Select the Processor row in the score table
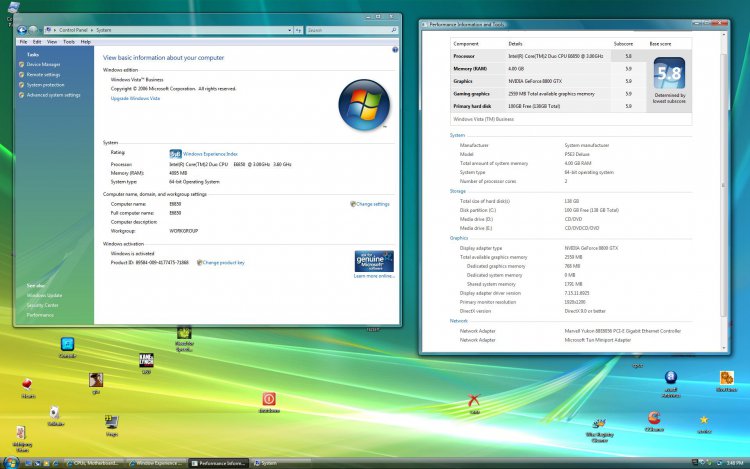Screen dimensions: 750x469 (548, 56)
